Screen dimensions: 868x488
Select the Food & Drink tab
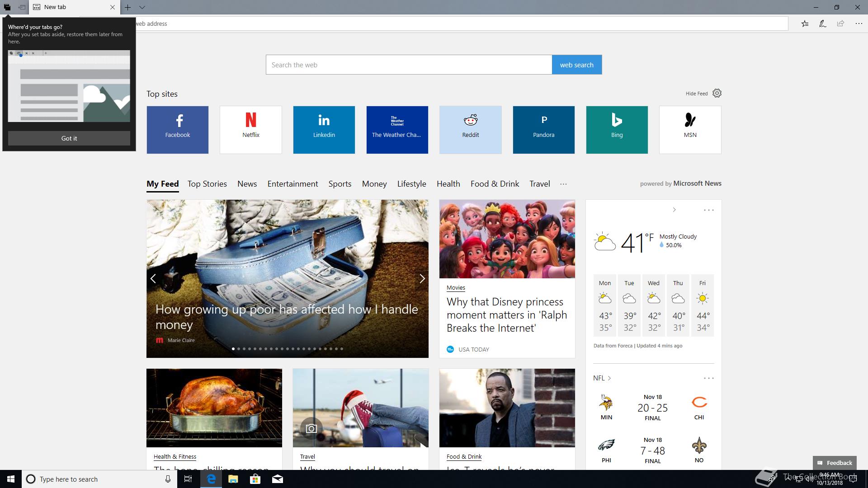coord(495,184)
